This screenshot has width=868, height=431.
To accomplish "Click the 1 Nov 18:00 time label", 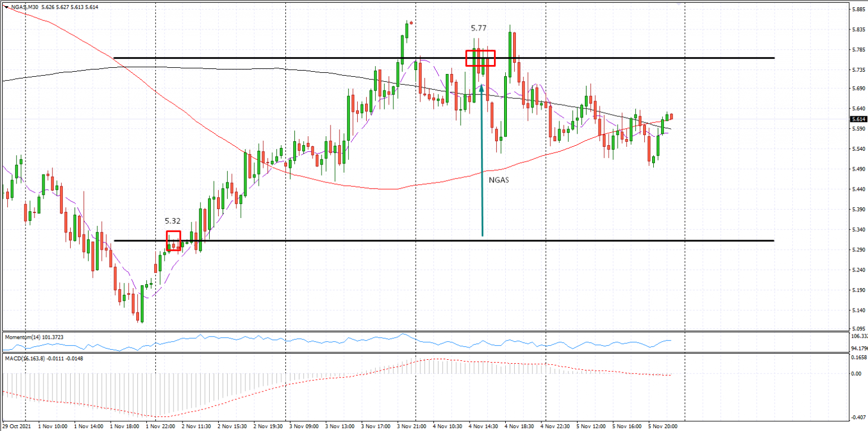I will pos(125,426).
